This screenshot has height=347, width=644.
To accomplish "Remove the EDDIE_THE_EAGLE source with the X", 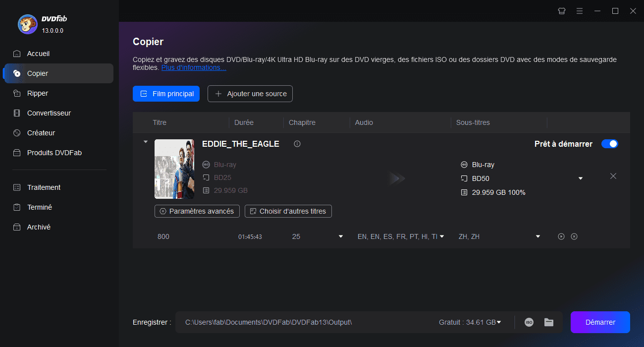I will coord(613,176).
